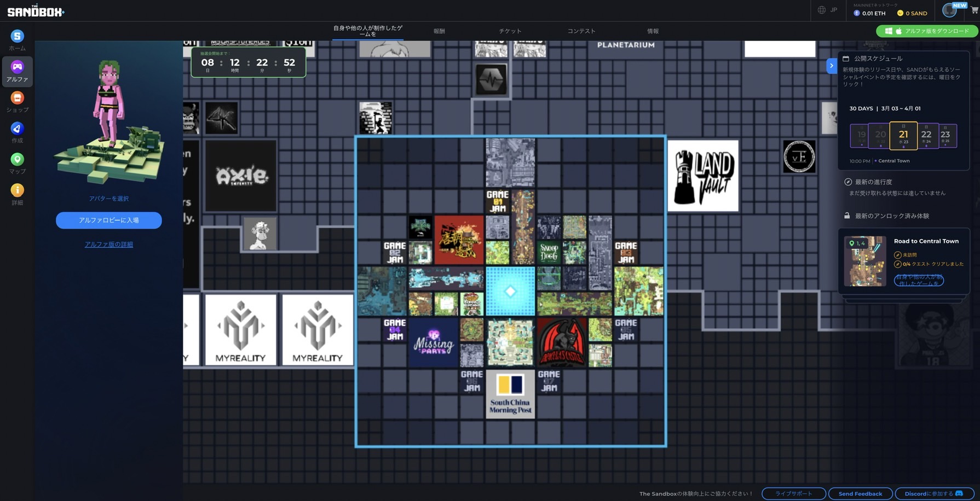Select the Game 04 Jam tile

pyautogui.click(x=395, y=330)
